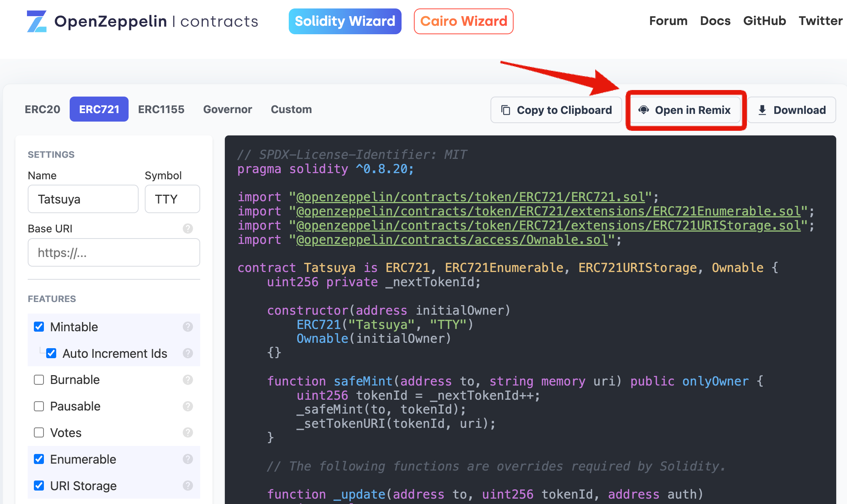Click the Auto Increment Ids help icon
This screenshot has width=847, height=504.
tap(187, 353)
